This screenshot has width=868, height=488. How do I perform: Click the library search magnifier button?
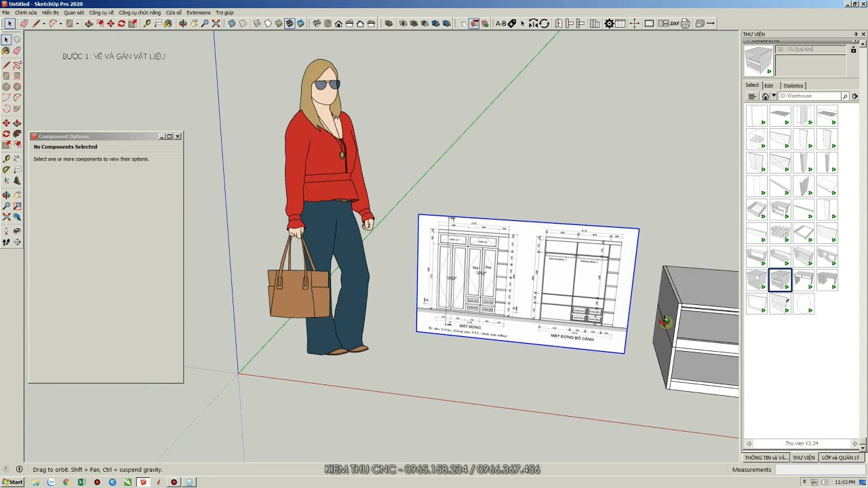[845, 96]
